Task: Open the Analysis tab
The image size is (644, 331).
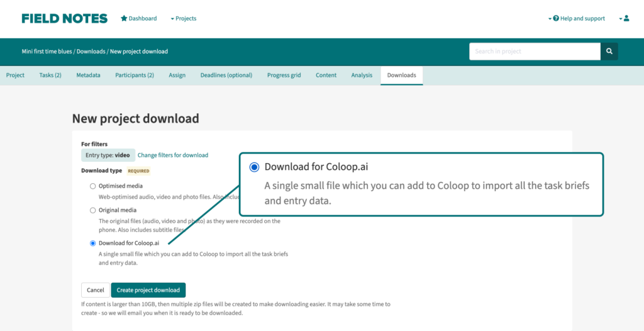Action: tap(362, 76)
